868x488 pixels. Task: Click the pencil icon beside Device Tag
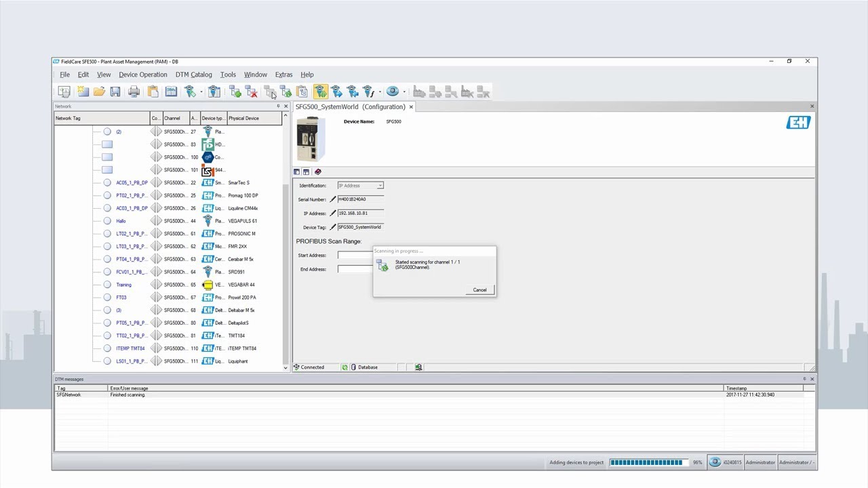pyautogui.click(x=332, y=227)
